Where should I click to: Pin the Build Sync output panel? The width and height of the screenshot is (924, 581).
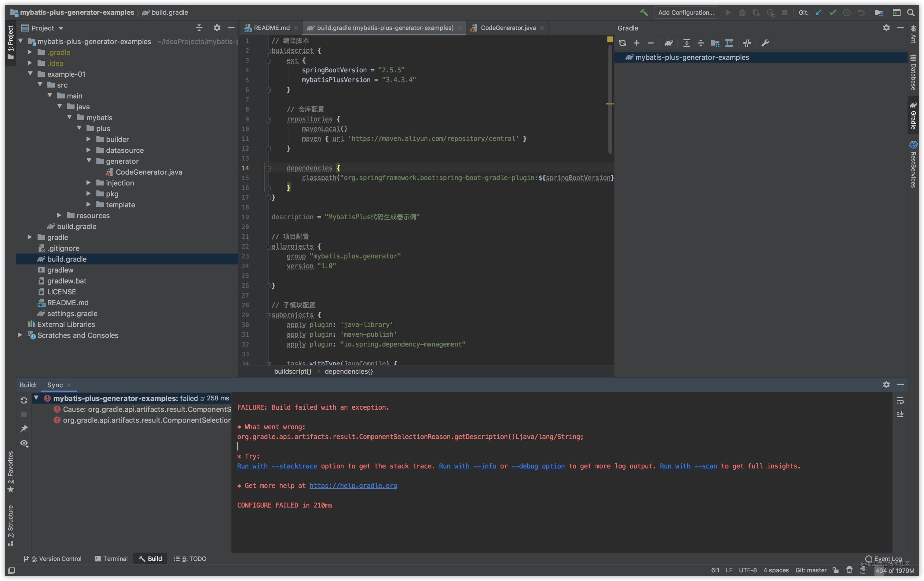coord(24,428)
